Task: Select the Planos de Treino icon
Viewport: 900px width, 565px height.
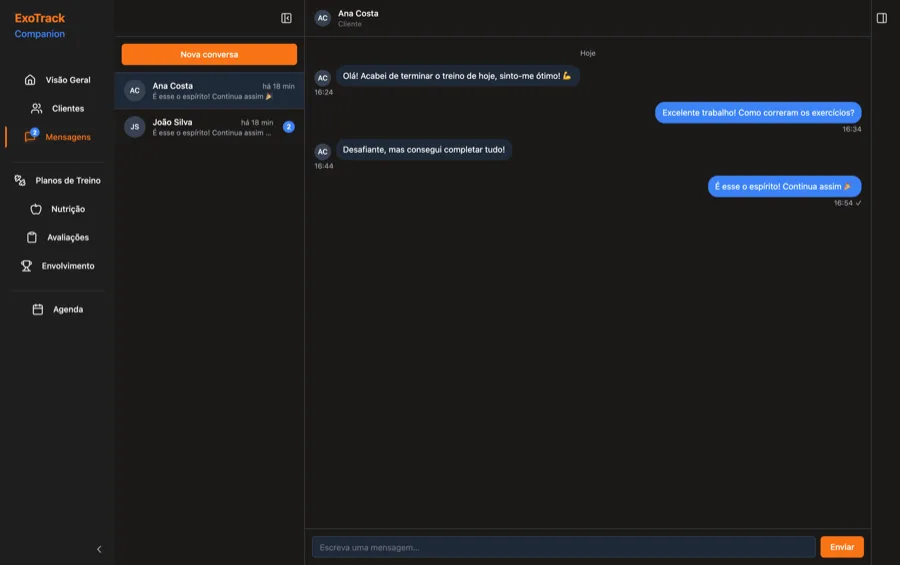Action: 20,180
